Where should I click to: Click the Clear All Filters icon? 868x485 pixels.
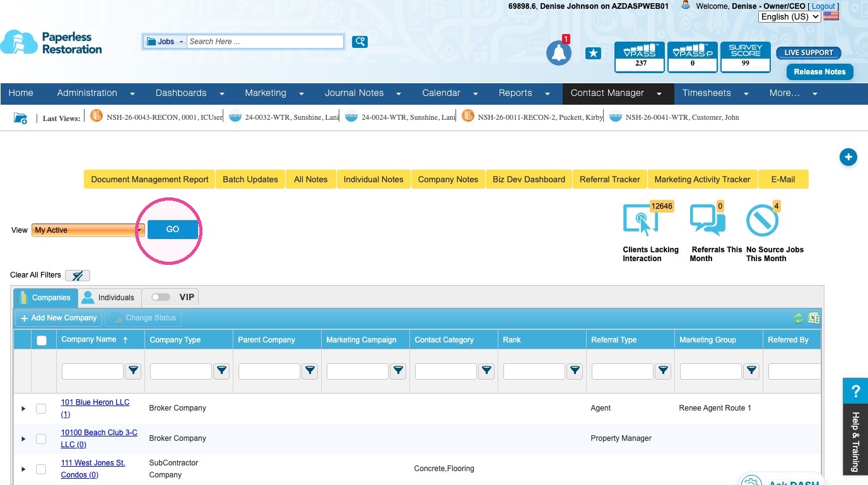tap(78, 276)
